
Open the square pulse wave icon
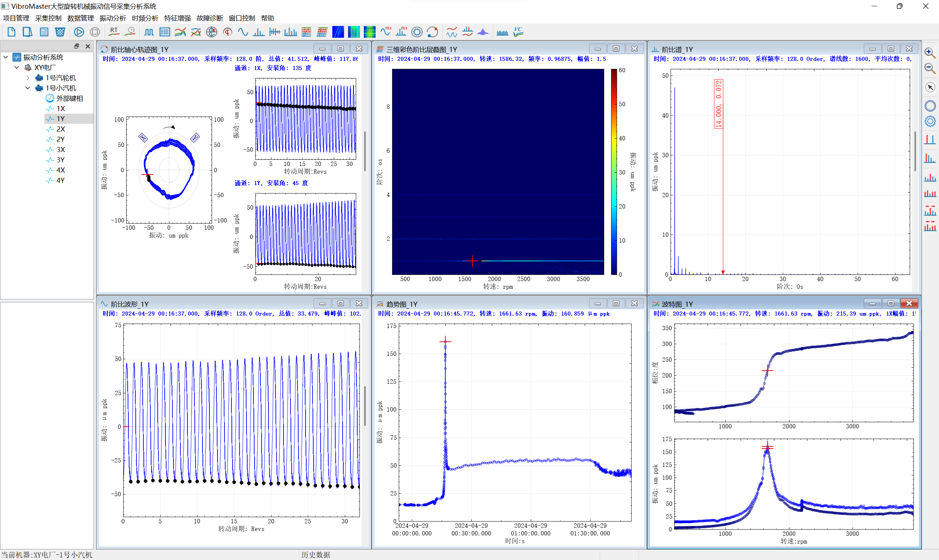pos(149,32)
